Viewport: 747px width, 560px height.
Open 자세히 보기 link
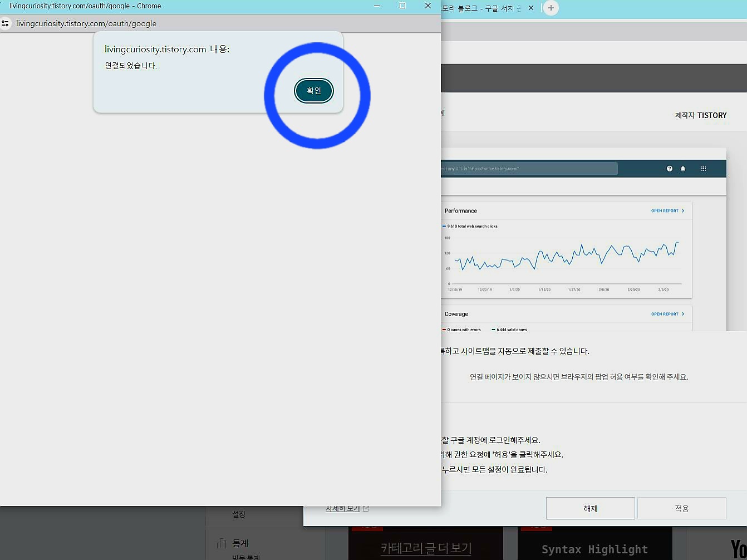click(x=347, y=508)
